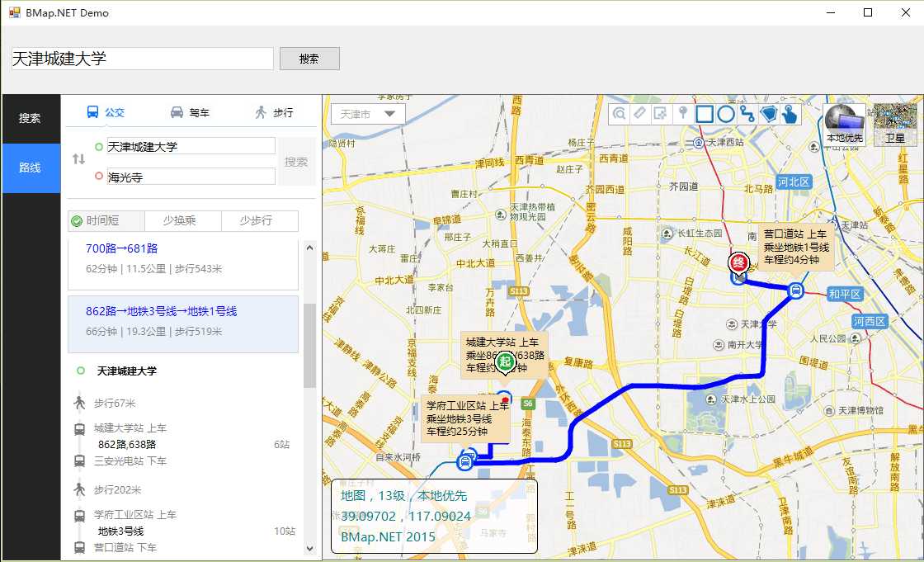This screenshot has width=924, height=562.
Task: Click the 地铁3号线 line text
Action: [120, 531]
